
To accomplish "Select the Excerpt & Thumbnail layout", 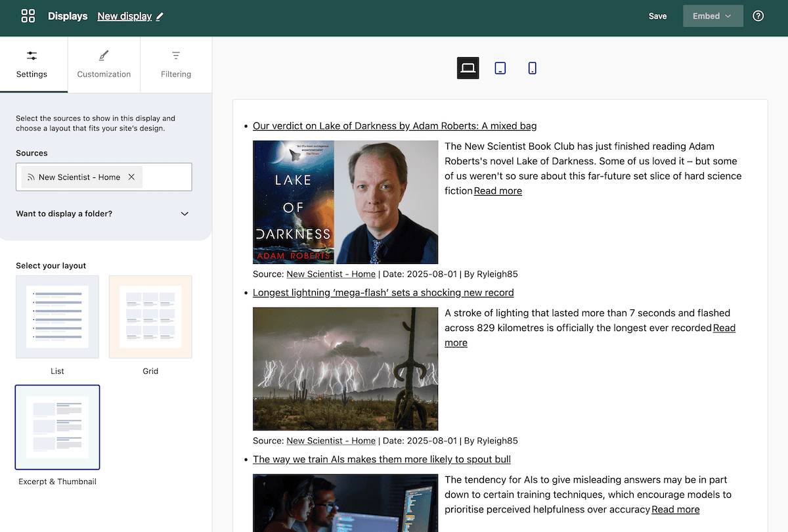I will (x=57, y=427).
